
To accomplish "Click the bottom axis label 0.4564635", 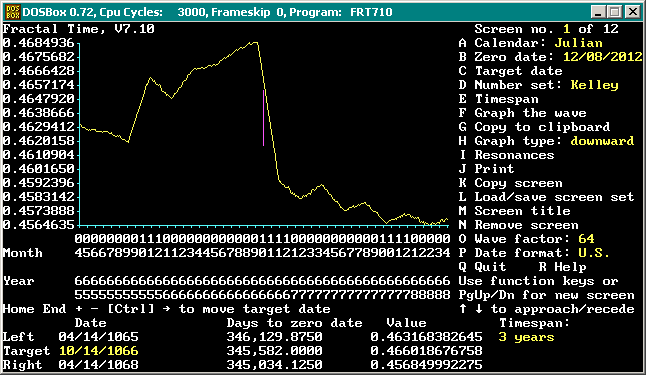I will pyautogui.click(x=39, y=225).
